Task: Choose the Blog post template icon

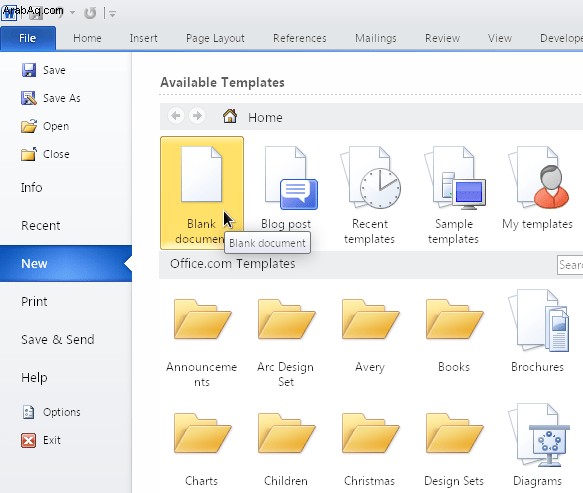Action: click(290, 178)
